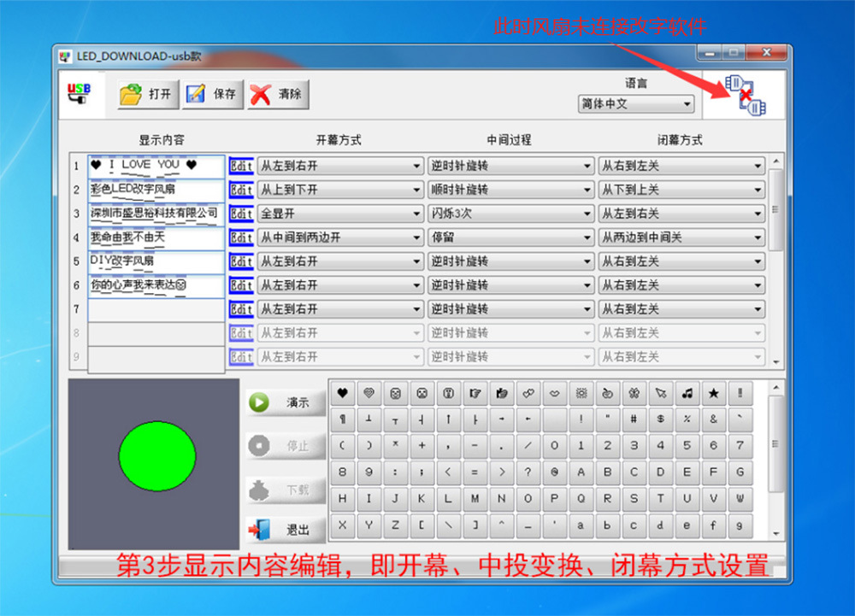Click the $ character key

(660, 419)
